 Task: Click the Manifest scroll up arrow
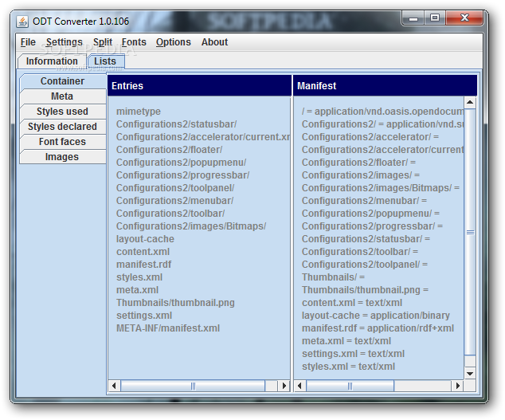point(470,103)
